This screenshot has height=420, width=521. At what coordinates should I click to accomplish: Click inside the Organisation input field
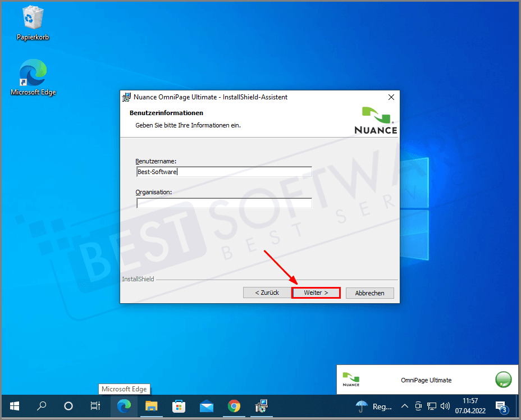point(224,203)
